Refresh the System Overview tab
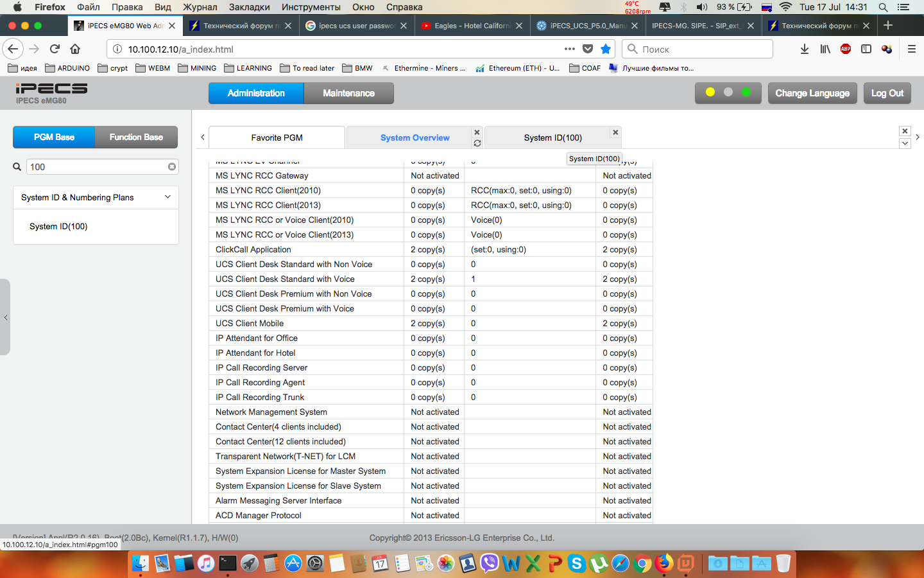 [x=477, y=143]
